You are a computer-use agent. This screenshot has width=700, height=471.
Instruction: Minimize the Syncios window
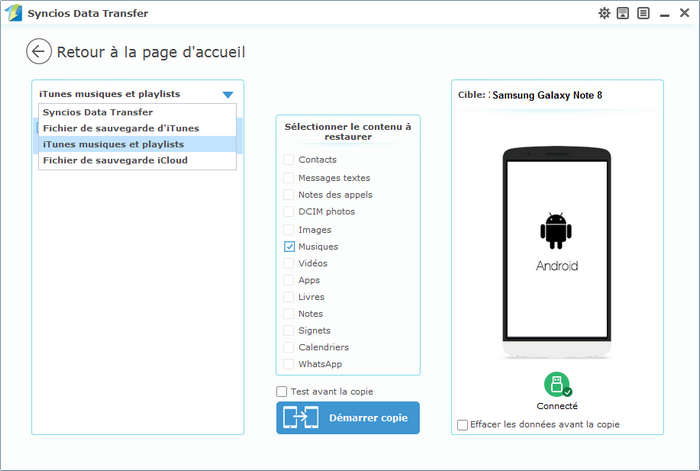coord(662,13)
